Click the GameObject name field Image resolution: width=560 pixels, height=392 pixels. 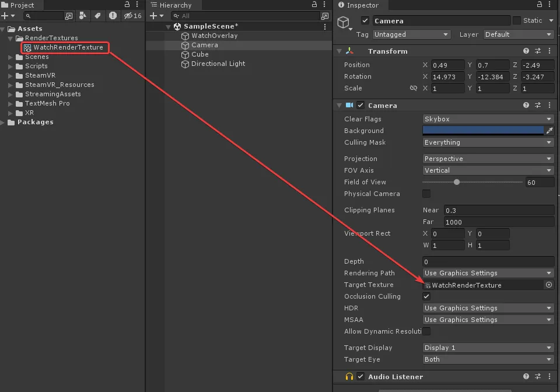click(x=442, y=21)
